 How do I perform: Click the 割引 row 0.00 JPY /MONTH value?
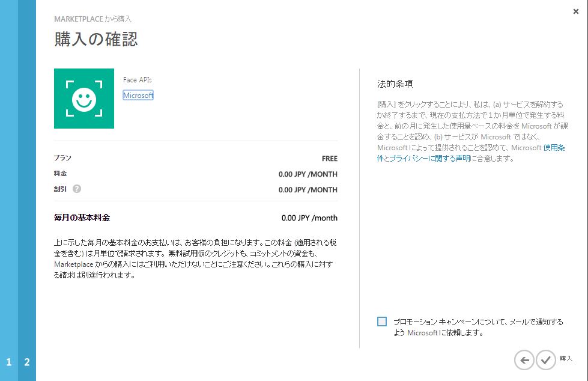[x=308, y=190]
